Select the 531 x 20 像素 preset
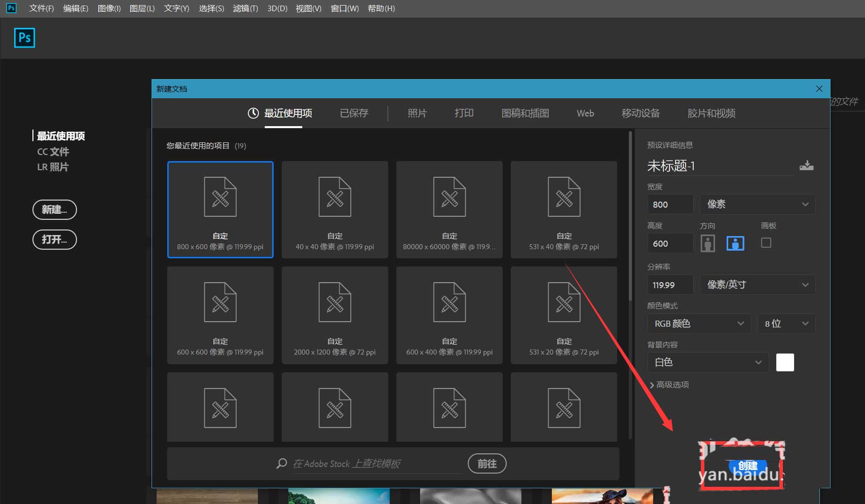This screenshot has height=504, width=865. (x=564, y=315)
